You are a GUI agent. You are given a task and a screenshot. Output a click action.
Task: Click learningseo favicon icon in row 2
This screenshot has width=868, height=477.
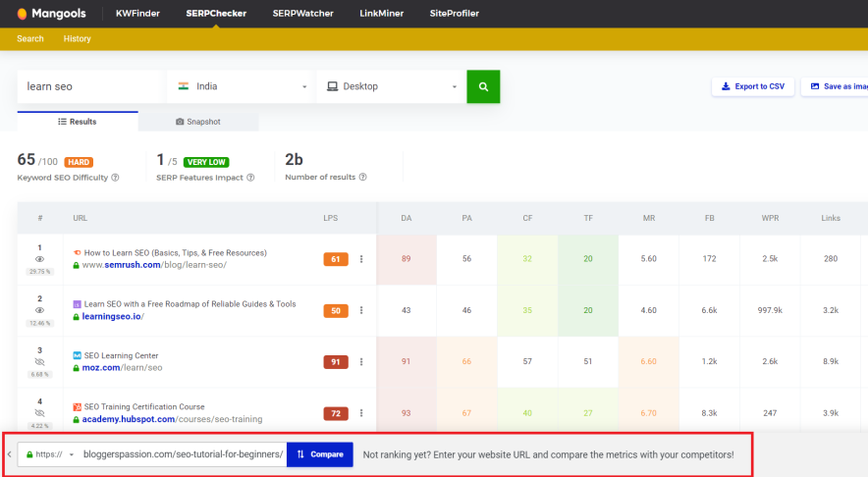[x=77, y=304]
